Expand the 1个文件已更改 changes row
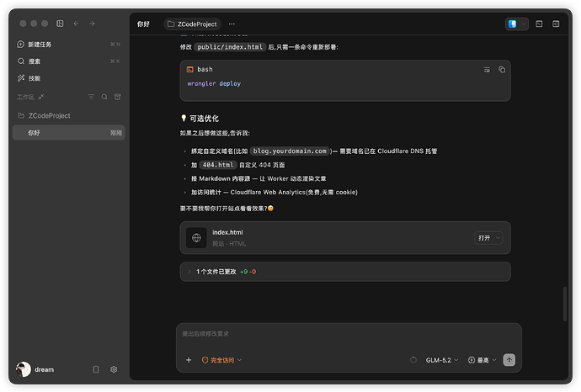 [x=345, y=272]
